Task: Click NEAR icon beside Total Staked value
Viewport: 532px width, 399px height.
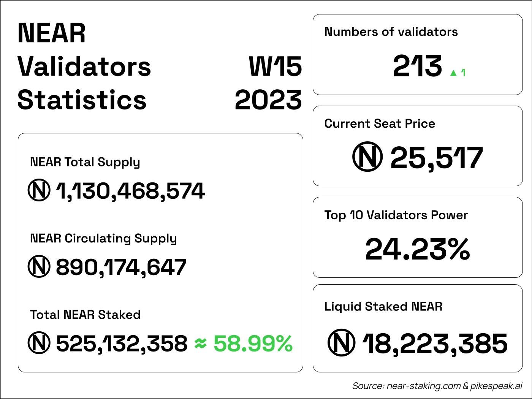Action: (x=39, y=343)
